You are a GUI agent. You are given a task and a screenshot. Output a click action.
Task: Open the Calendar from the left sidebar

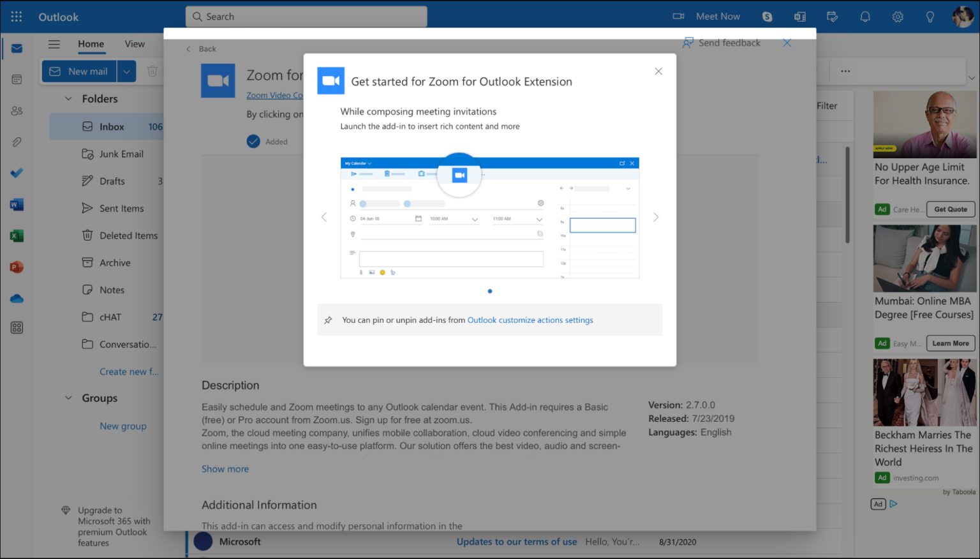[17, 78]
